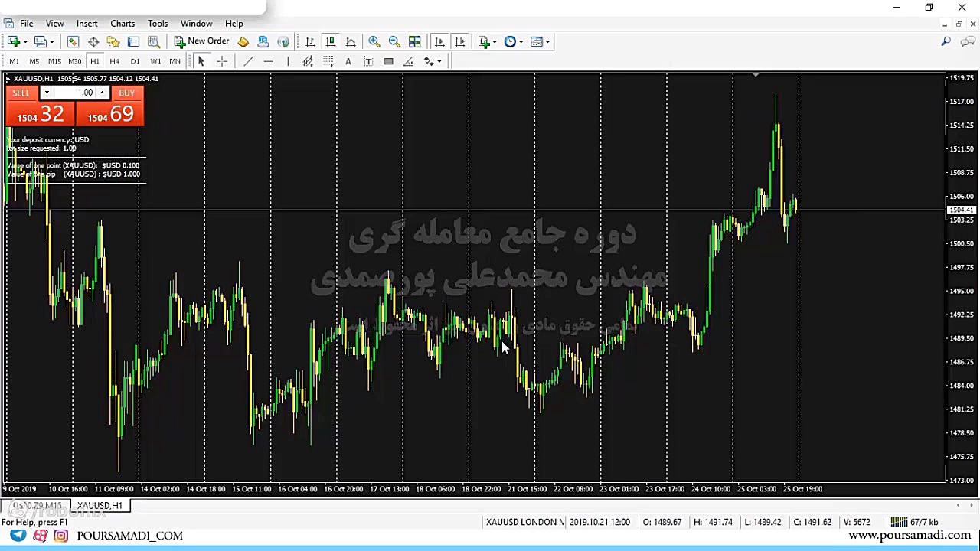This screenshot has width=980, height=551.
Task: Click the lot volume field showing 1.00
Action: [74, 93]
